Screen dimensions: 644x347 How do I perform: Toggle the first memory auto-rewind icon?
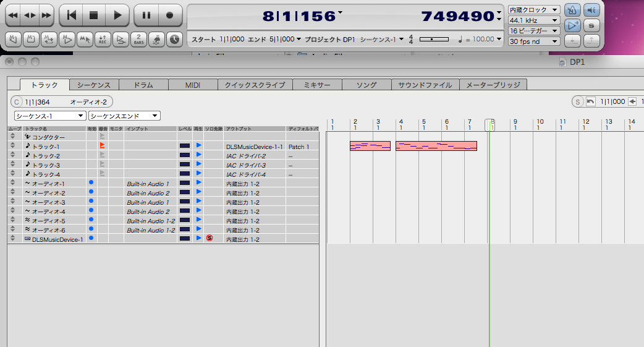(13, 40)
